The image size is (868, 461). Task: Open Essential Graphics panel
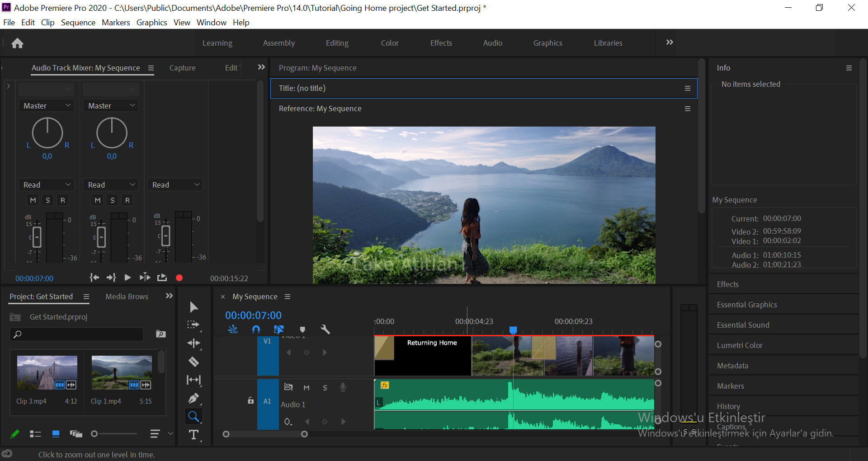pyautogui.click(x=747, y=305)
